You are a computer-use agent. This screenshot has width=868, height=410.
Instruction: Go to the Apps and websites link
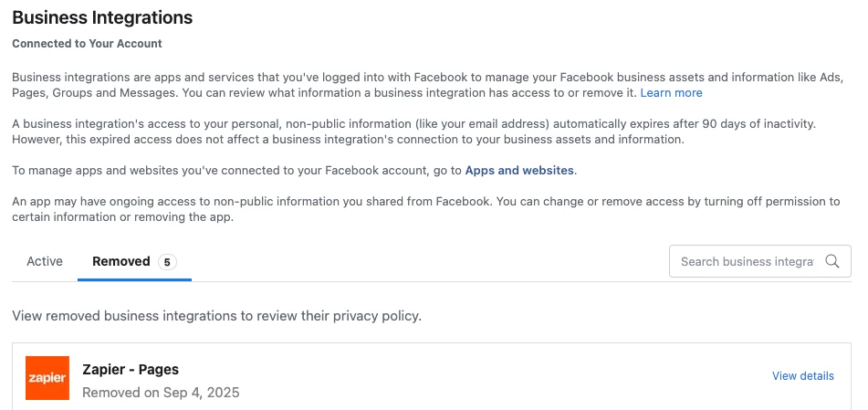[x=519, y=171]
